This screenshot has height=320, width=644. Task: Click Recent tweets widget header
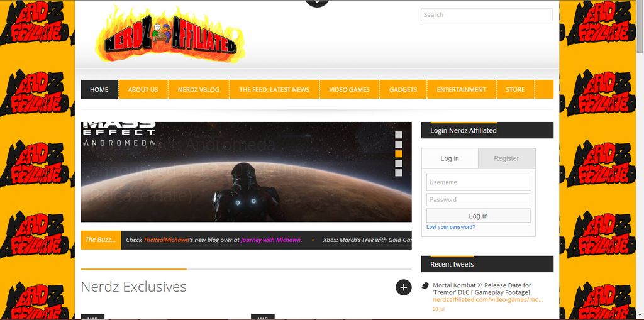pyautogui.click(x=487, y=264)
